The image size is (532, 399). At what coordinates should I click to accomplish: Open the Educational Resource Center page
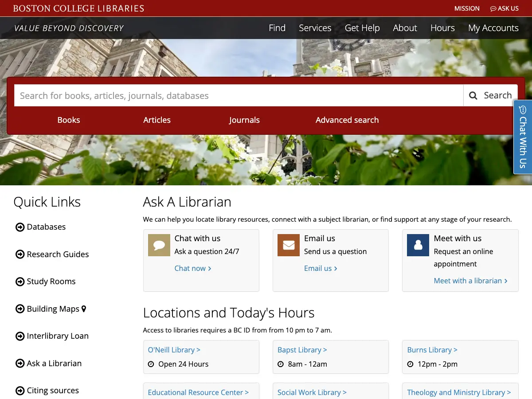click(198, 392)
